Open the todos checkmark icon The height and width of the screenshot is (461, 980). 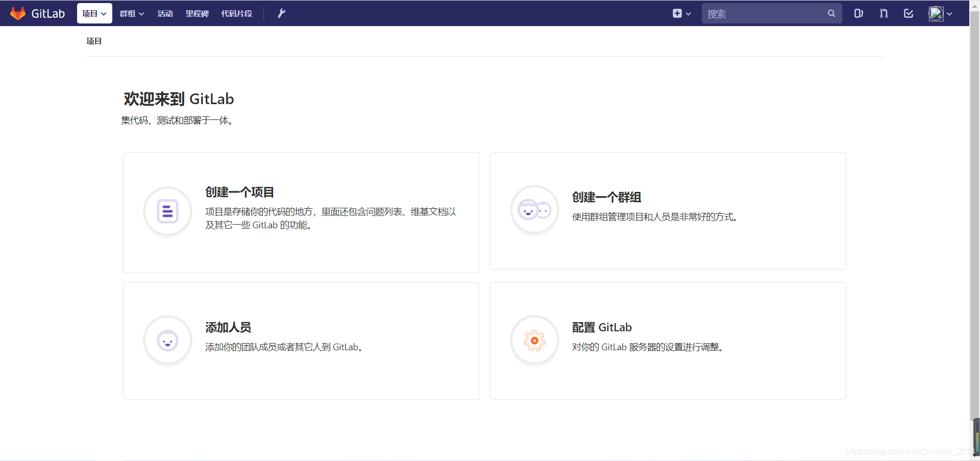909,13
